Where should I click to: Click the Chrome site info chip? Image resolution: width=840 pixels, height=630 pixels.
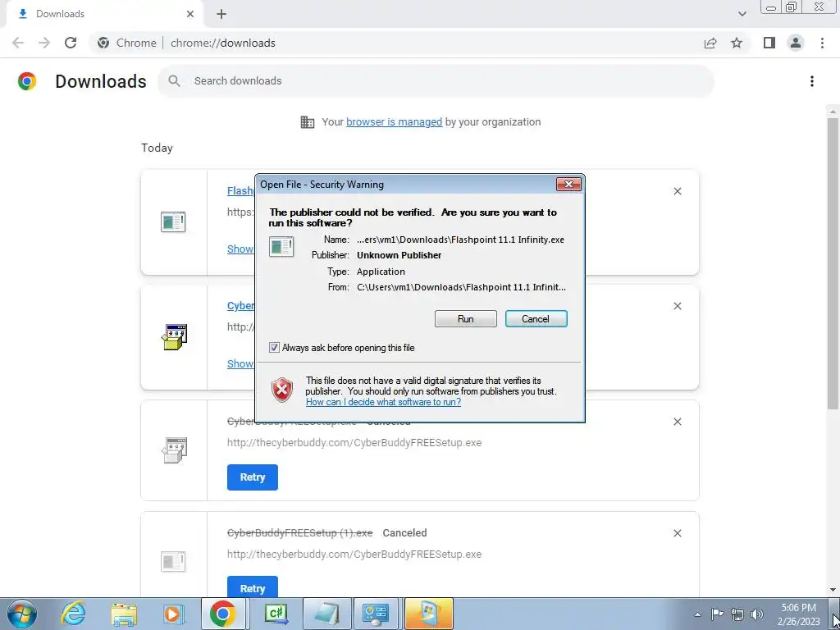tap(127, 43)
